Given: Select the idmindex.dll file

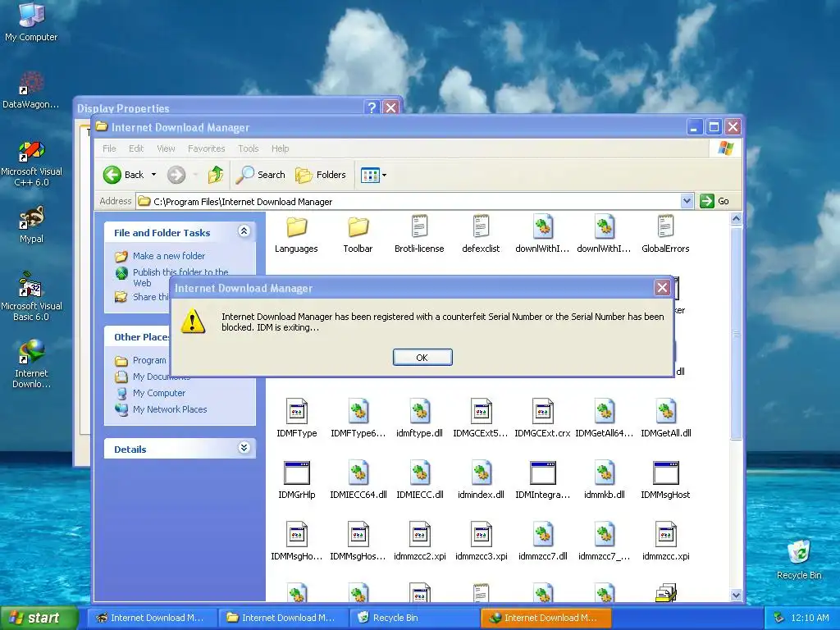Looking at the screenshot, I should [x=481, y=481].
